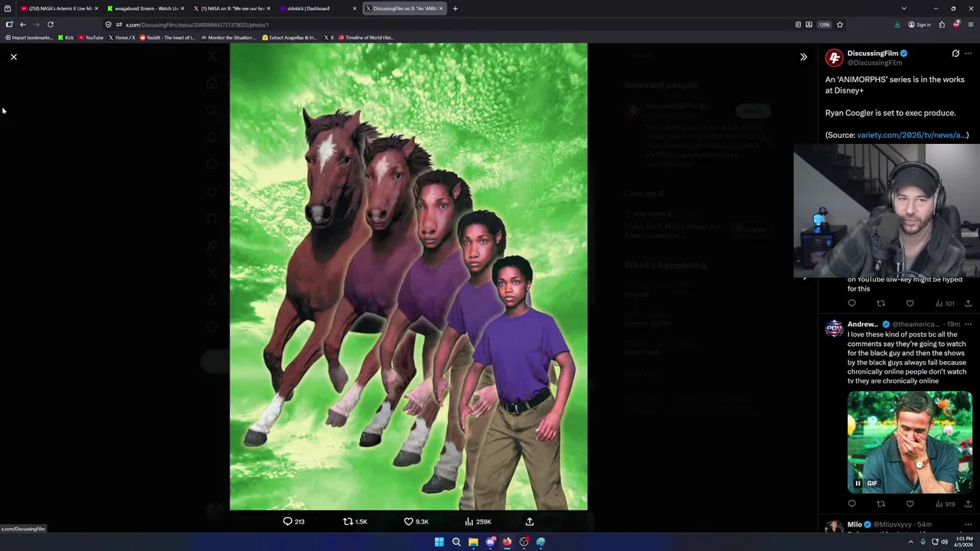This screenshot has height=551, width=980.
Task: Show site security shield info
Action: click(109, 24)
